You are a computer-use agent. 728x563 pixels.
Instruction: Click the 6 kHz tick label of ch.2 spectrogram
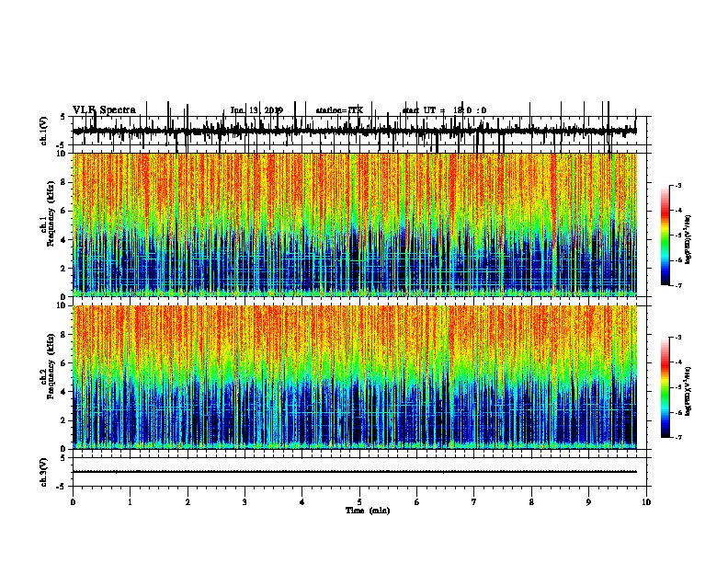click(63, 363)
